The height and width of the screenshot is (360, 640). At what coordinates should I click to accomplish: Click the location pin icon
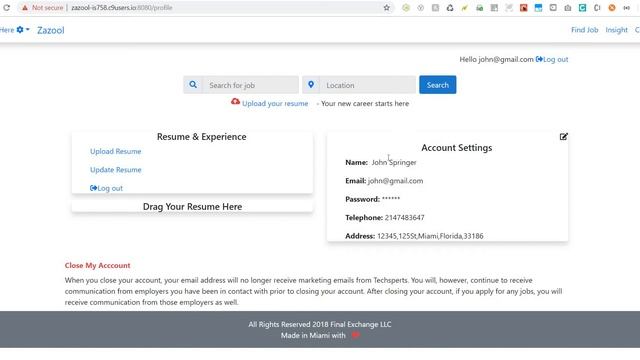pyautogui.click(x=311, y=85)
